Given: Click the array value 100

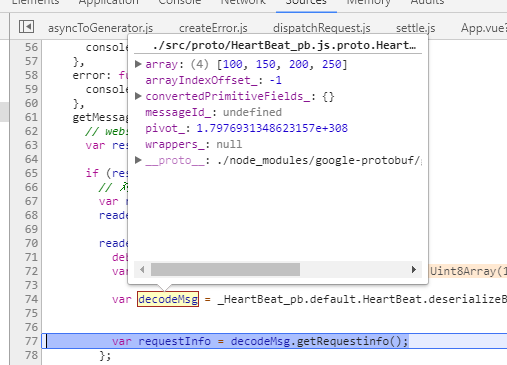Looking at the screenshot, I should pyautogui.click(x=233, y=64).
